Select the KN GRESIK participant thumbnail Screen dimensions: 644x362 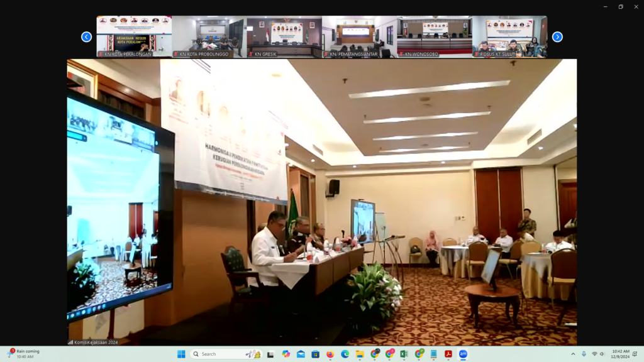(284, 36)
